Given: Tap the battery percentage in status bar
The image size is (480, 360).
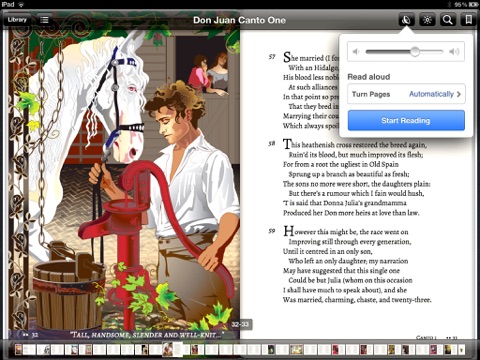Looking at the screenshot, I should click(x=460, y=4).
